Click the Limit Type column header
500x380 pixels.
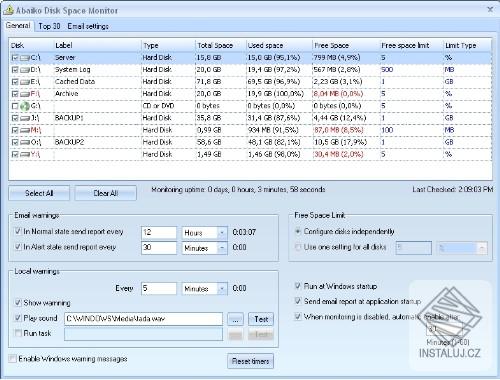click(x=467, y=45)
